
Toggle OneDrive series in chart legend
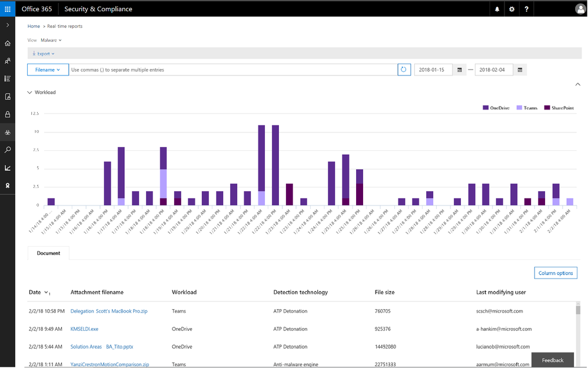coord(496,108)
